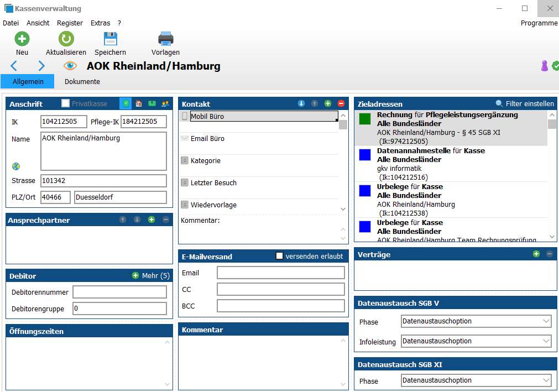Select gkv informatik Datenannahmestelle entry

click(451, 164)
